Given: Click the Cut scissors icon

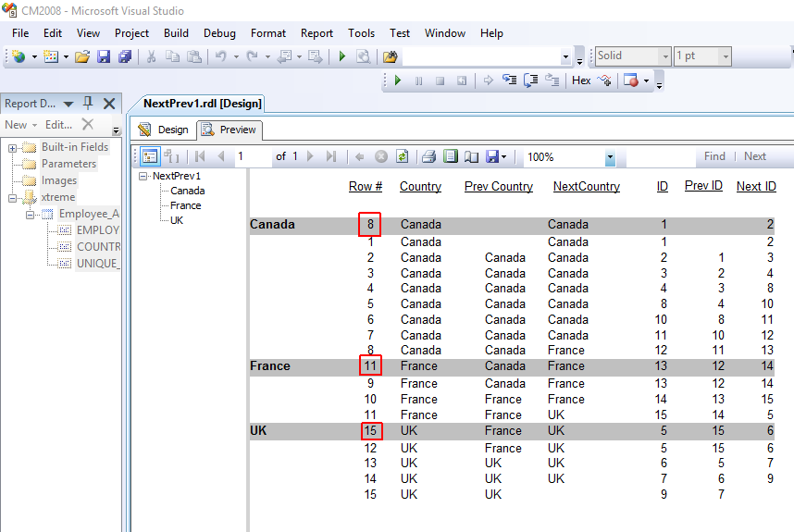Looking at the screenshot, I should point(151,56).
